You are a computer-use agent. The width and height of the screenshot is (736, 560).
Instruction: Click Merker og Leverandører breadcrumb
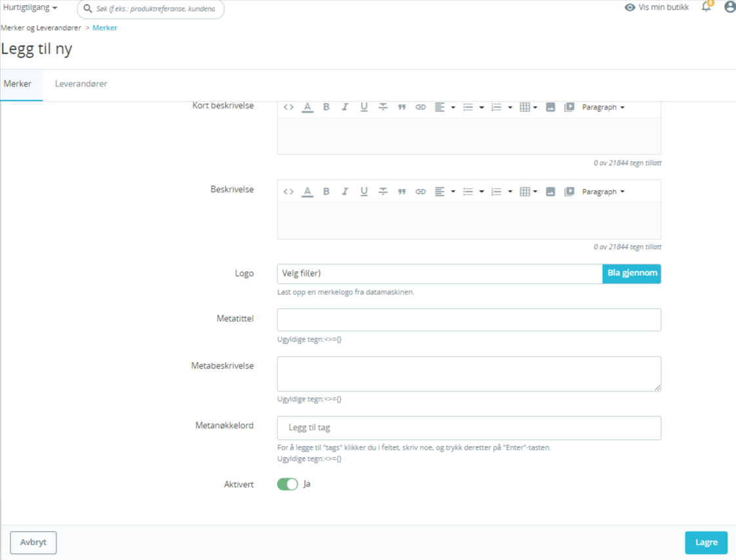pyautogui.click(x=41, y=28)
